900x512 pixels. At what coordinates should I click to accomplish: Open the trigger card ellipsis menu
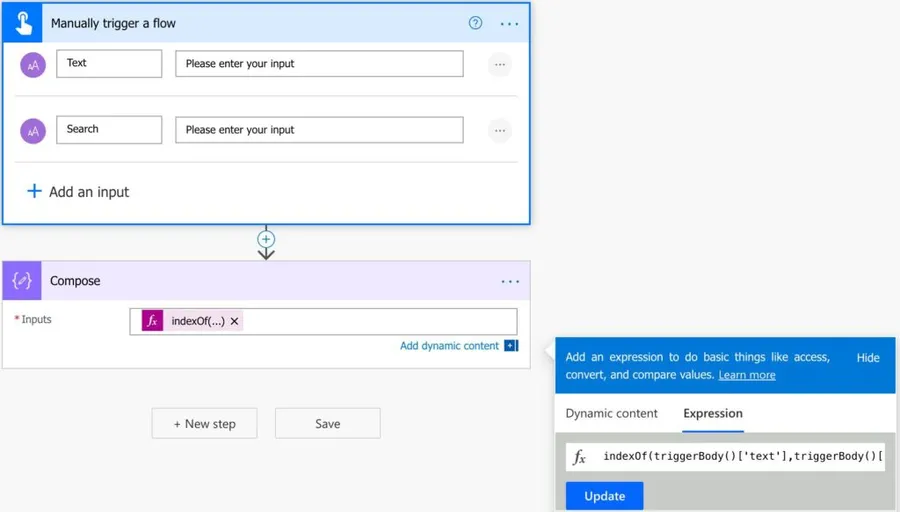(x=509, y=23)
